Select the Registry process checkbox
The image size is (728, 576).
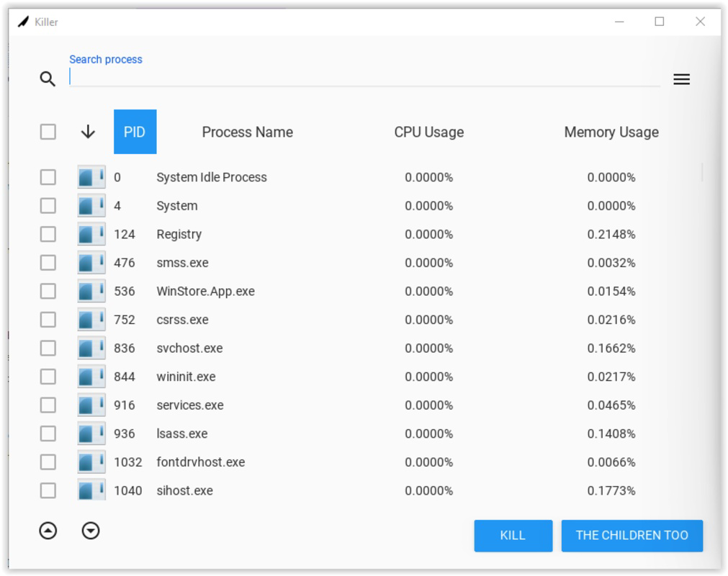click(x=48, y=234)
